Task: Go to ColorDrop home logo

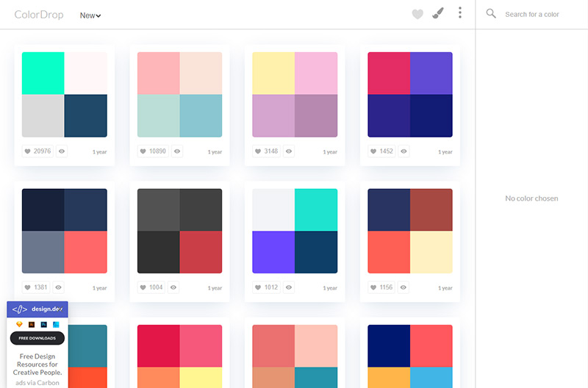Action: click(x=39, y=15)
